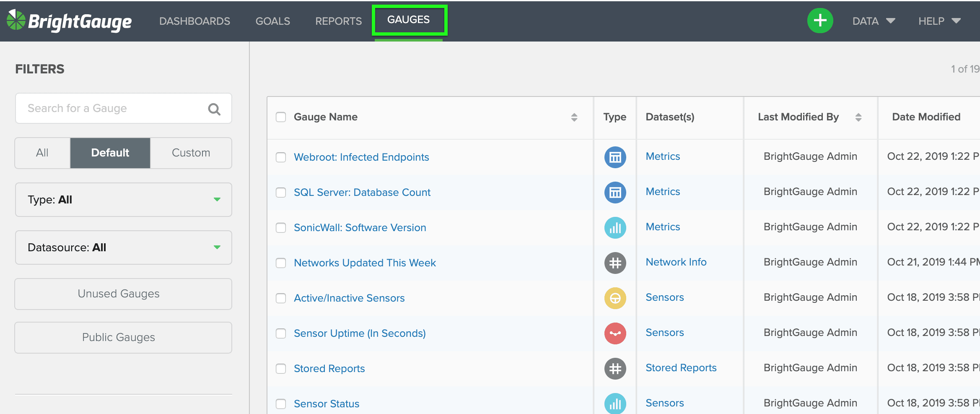Image resolution: width=980 pixels, height=414 pixels.
Task: Open the DATA menu in the navbar
Action: coord(873,21)
